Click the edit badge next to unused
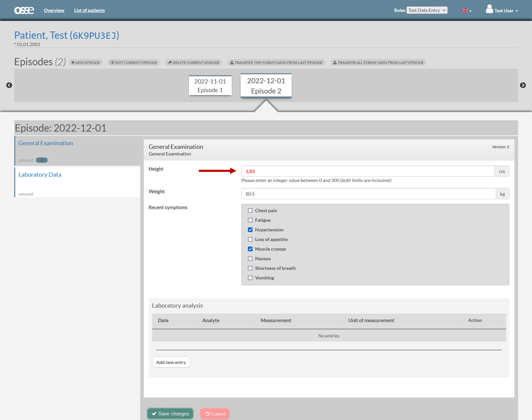 click(42, 160)
